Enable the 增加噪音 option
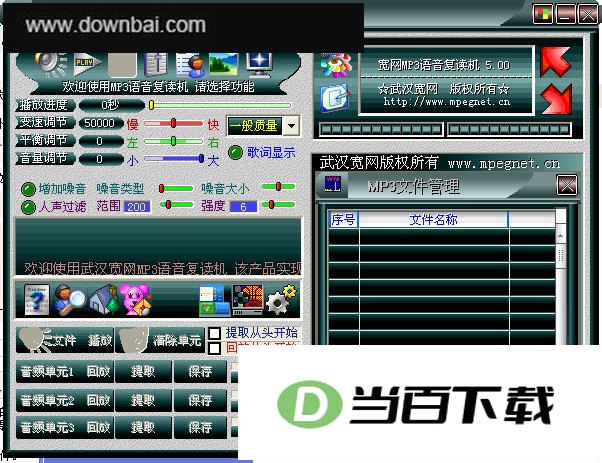Viewport: 602px width, 463px height. (x=28, y=189)
